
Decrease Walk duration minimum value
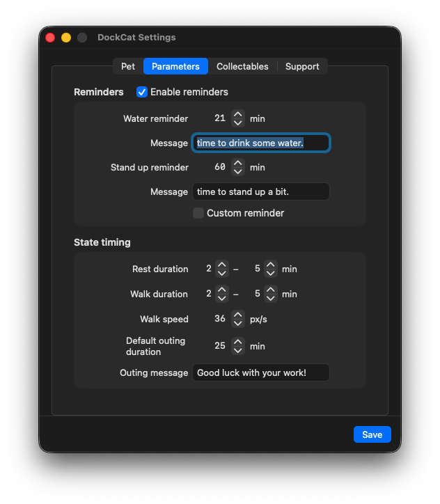pyautogui.click(x=222, y=298)
